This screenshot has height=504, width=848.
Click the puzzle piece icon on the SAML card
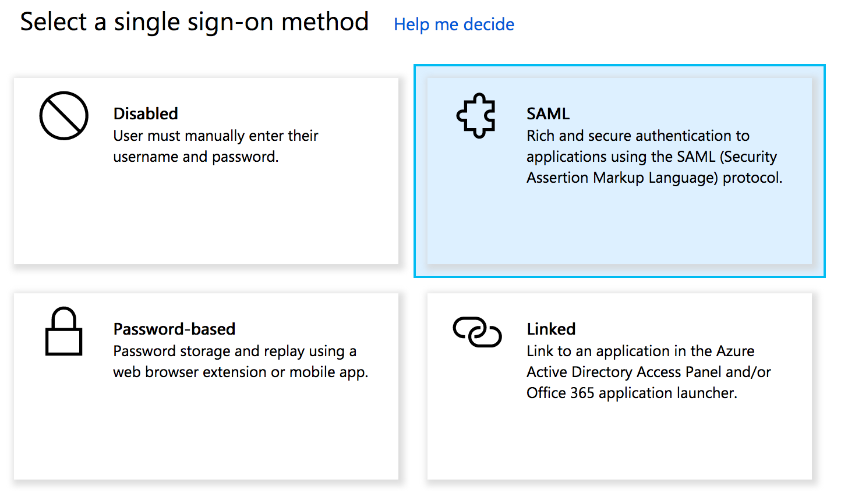coord(476,116)
